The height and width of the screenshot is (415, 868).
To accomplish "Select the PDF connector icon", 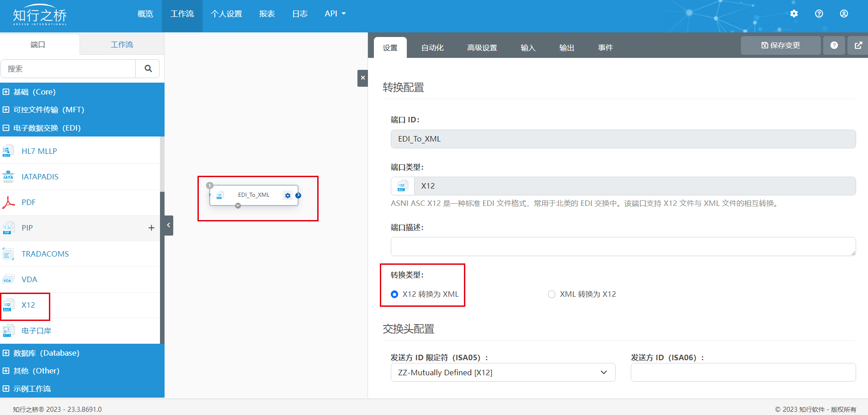I will click(x=8, y=202).
